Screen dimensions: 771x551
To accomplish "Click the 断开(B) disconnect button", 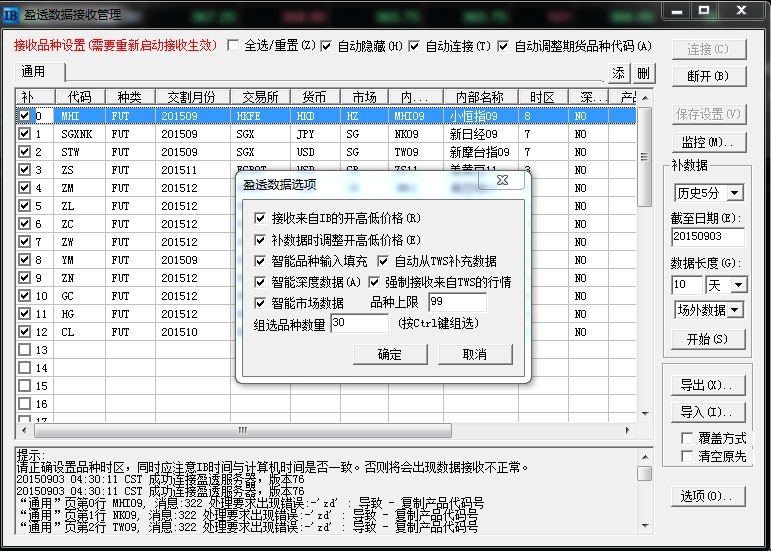I will (x=708, y=76).
